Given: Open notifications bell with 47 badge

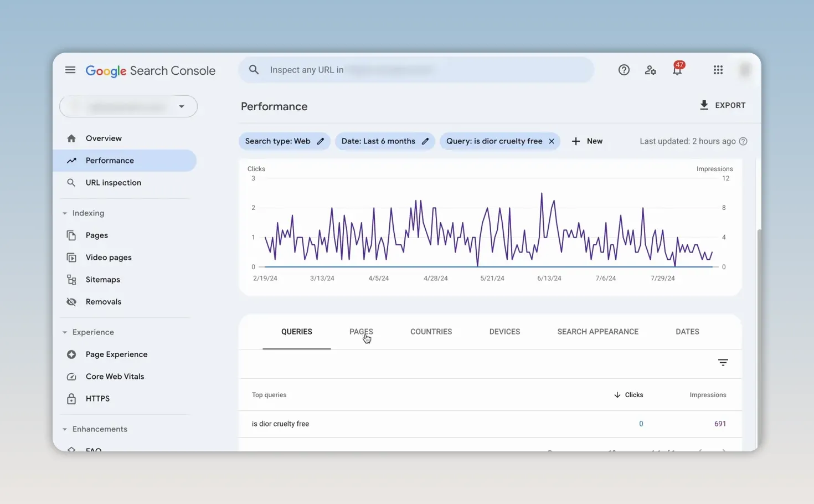Looking at the screenshot, I should (677, 69).
